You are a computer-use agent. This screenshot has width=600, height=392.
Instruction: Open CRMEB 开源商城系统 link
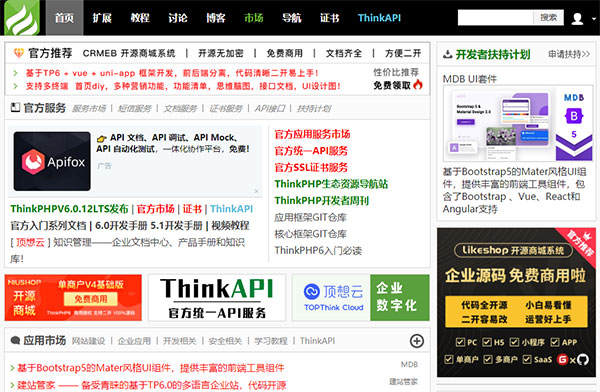tap(129, 53)
